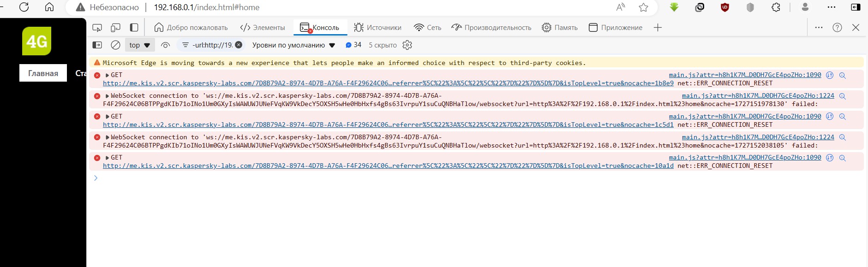Click the clear console icon

[115, 45]
